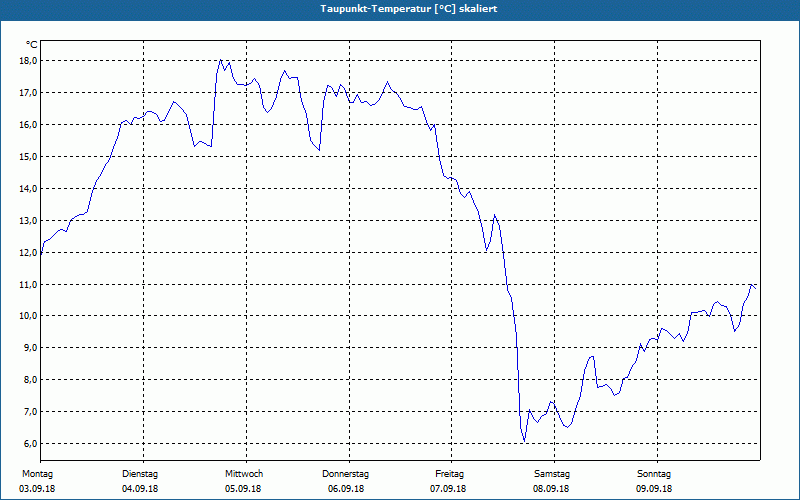Click the 6,0 minimum of the dew point curve
Screen dimensions: 800x500
524,441
